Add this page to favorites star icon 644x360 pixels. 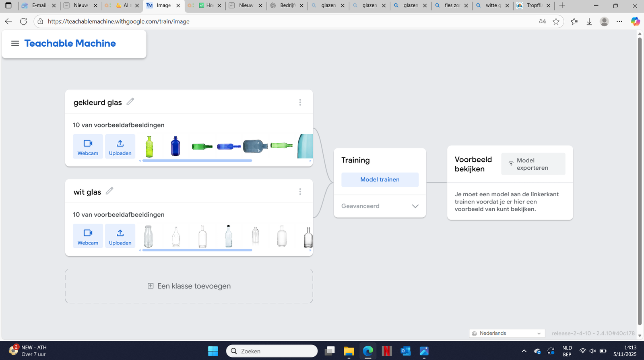click(556, 22)
